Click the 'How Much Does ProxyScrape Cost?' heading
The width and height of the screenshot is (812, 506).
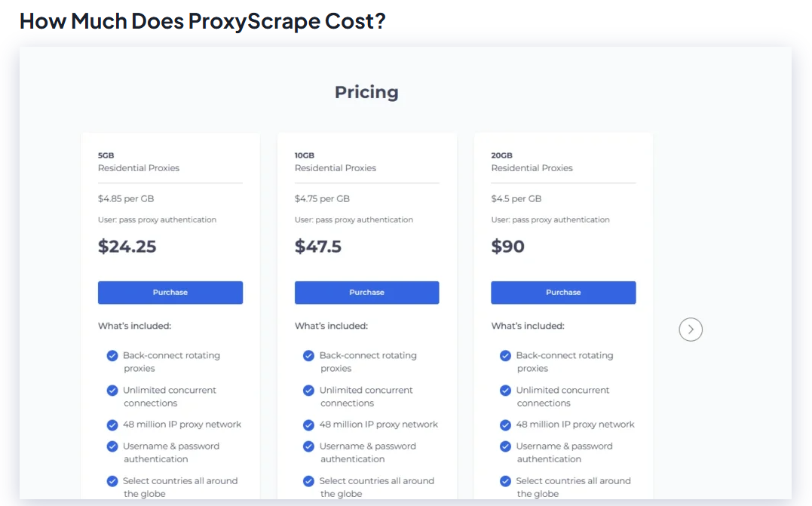tap(202, 21)
